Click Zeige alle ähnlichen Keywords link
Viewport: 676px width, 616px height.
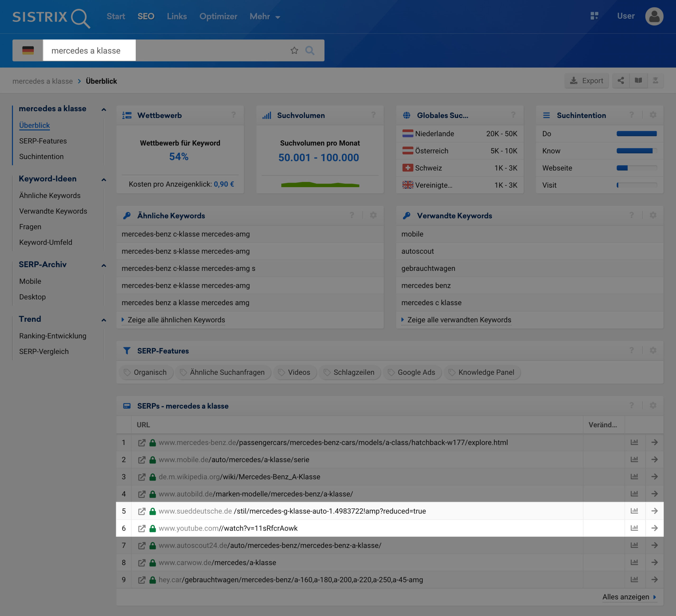point(177,319)
